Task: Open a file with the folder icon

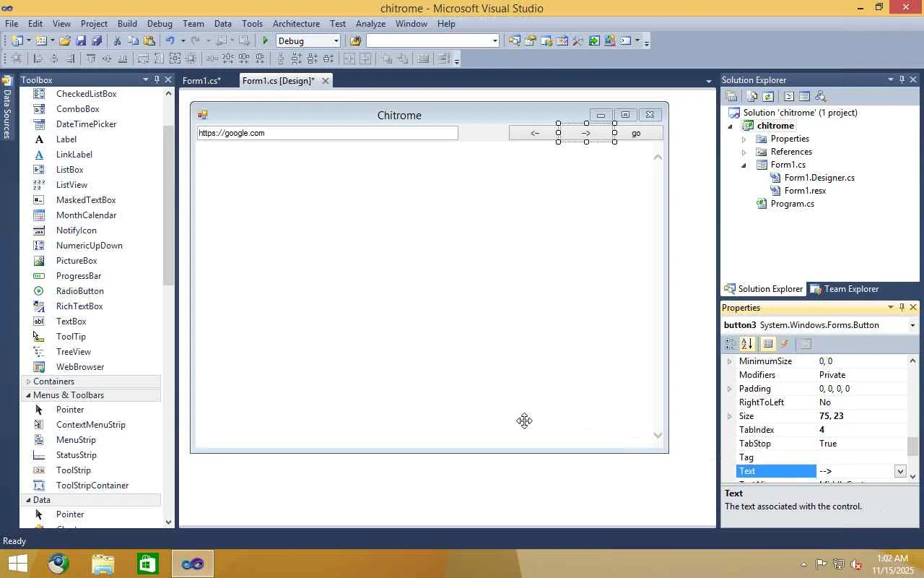Action: (x=65, y=41)
